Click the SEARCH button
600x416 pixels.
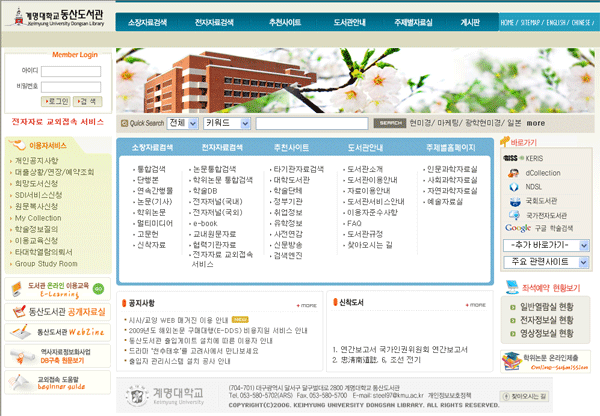coord(390,123)
